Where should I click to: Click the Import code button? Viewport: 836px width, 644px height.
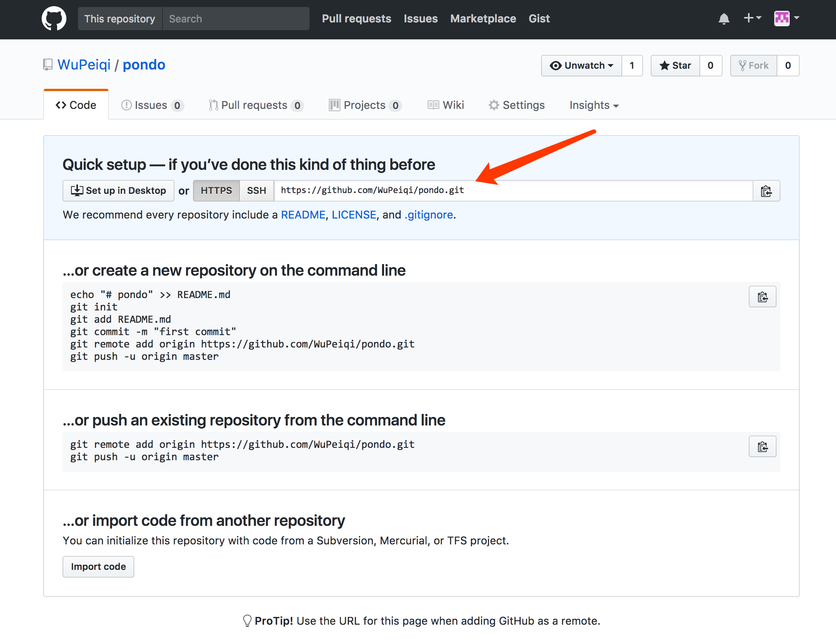point(98,566)
